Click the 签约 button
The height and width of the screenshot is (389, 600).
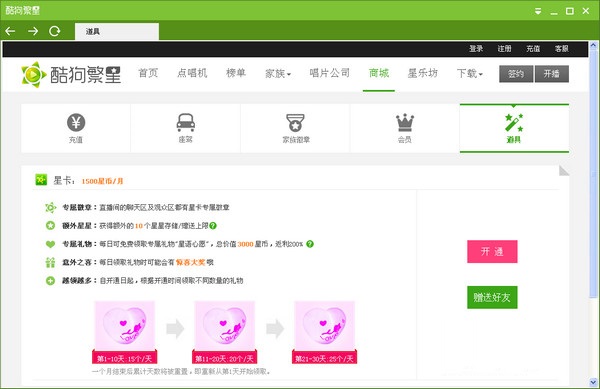516,74
